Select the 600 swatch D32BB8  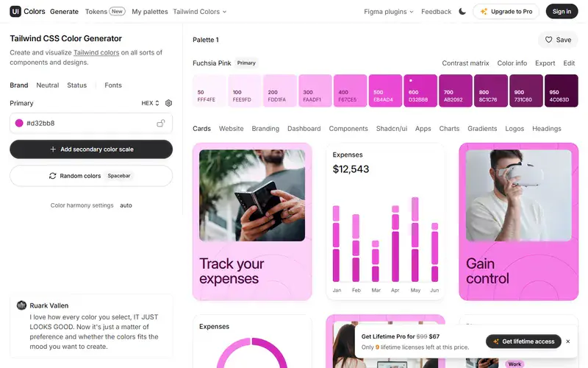coord(420,91)
